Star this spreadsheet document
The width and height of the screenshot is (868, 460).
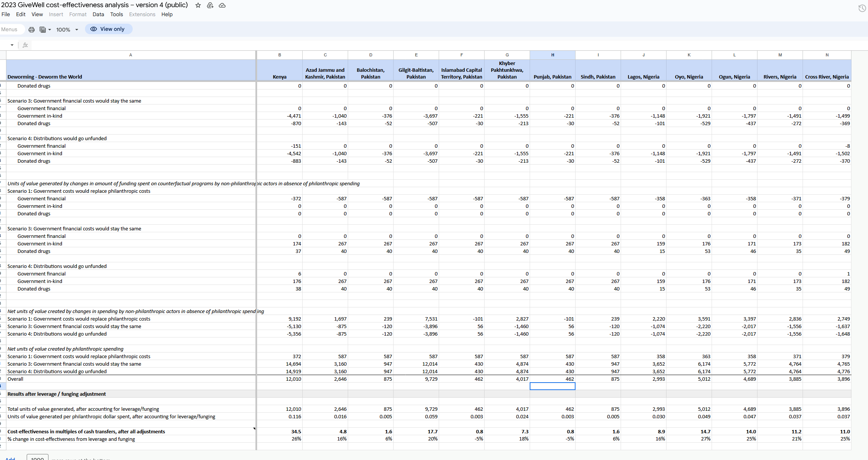point(198,5)
